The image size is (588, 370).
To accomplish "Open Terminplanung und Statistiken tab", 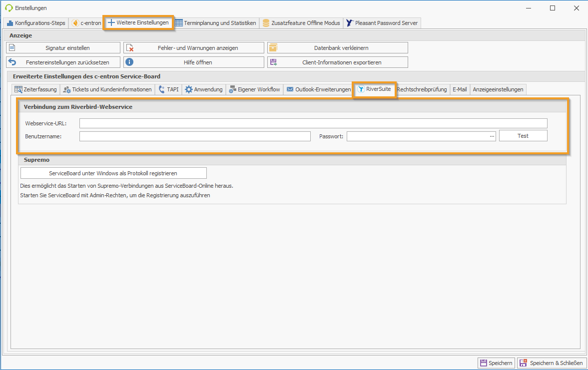I will (216, 23).
